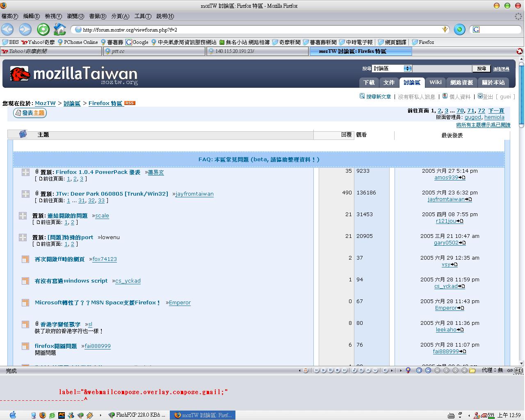Open the 進階搜尋 advanced search link
The width and height of the screenshot is (525, 420).
[501, 69]
